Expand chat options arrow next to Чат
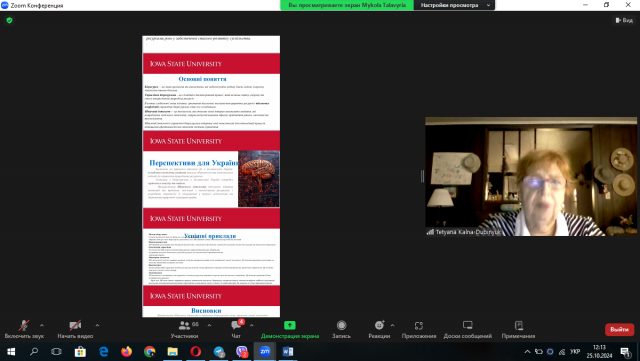This screenshot has width=640, height=361. pyautogui.click(x=251, y=325)
